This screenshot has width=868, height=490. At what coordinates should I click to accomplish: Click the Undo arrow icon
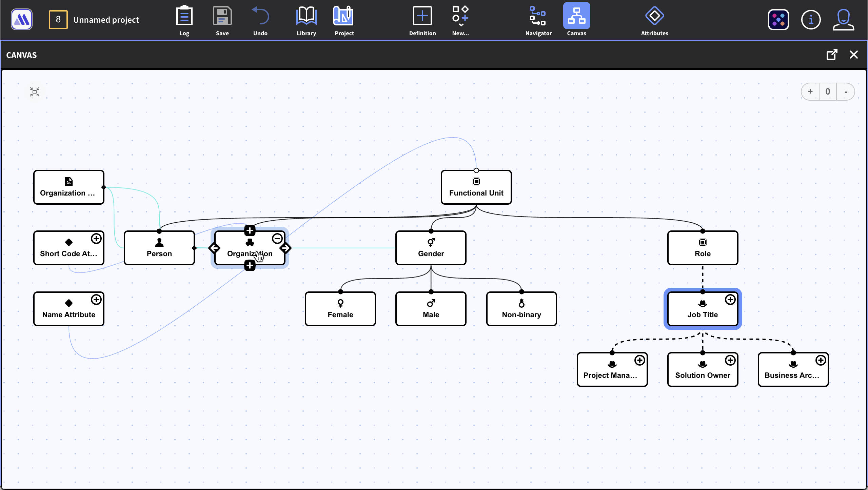click(260, 16)
